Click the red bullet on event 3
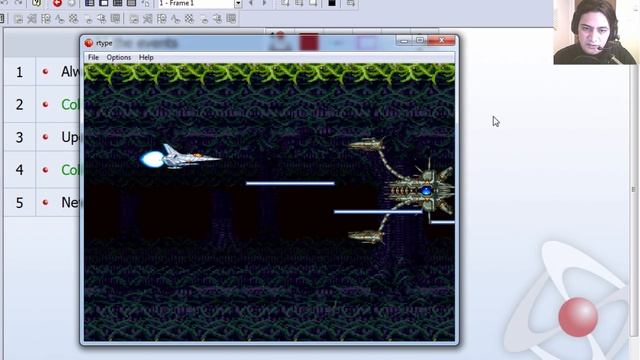The image size is (640, 360). coord(45,137)
